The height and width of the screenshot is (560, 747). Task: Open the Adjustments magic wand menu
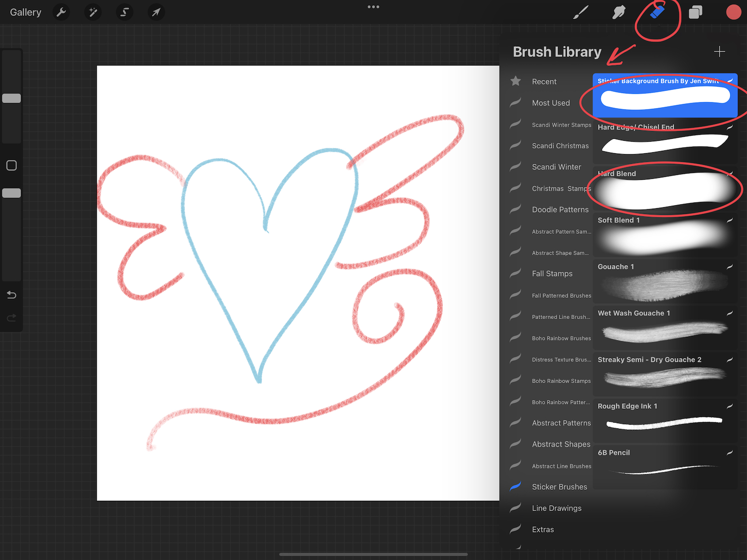[x=93, y=12]
